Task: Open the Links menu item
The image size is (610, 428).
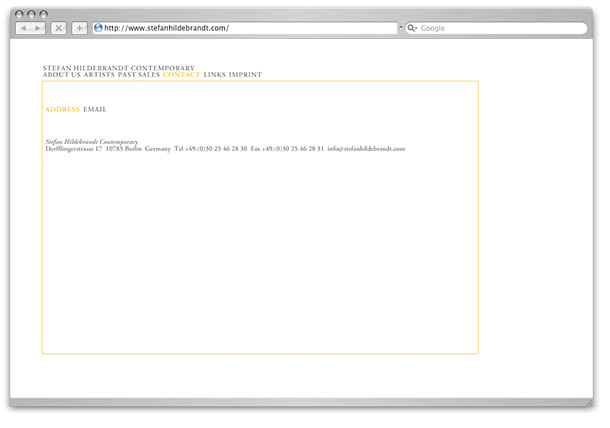Action: click(214, 75)
